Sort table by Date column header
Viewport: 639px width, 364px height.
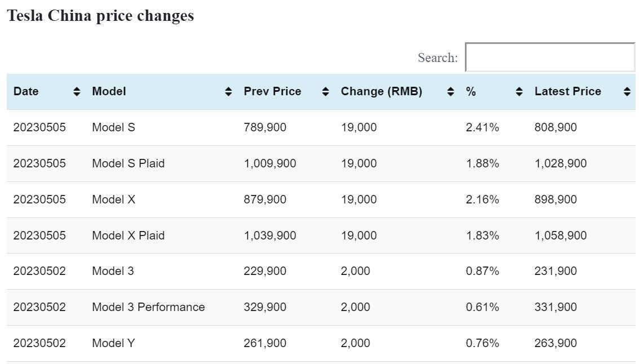26,91
